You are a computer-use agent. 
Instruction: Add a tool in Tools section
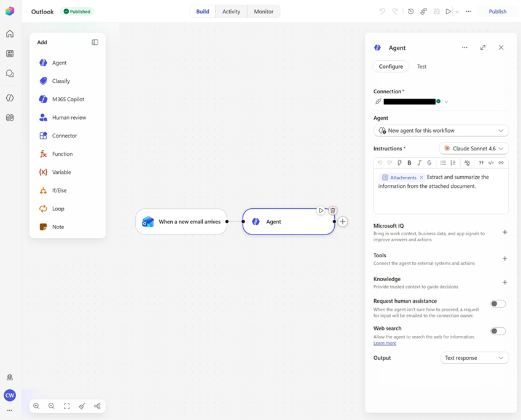point(505,259)
